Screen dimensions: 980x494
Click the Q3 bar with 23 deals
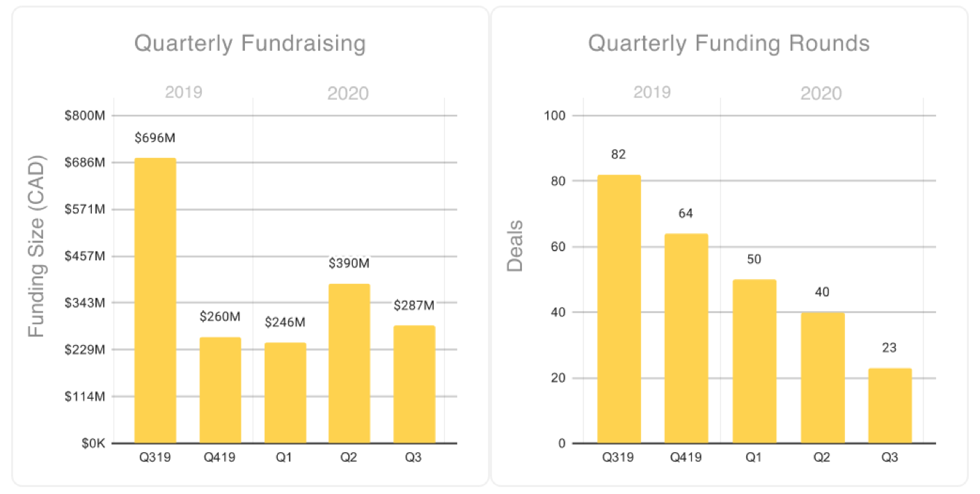(x=890, y=406)
